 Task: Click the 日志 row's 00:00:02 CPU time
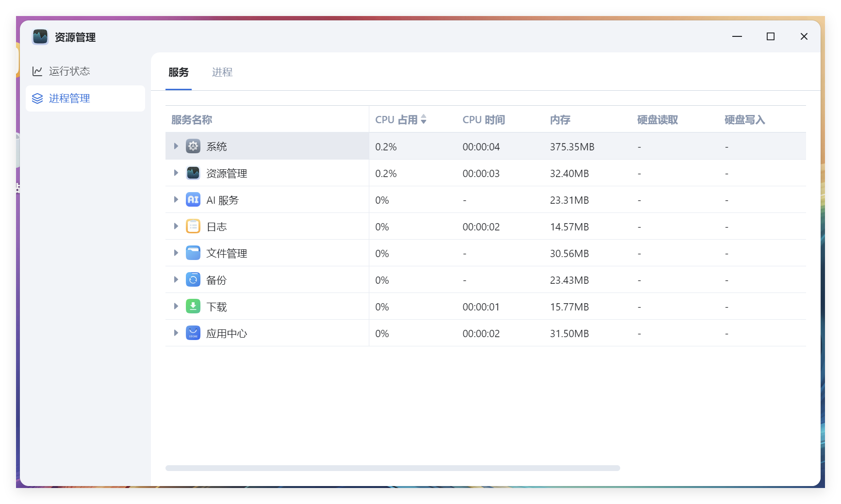(x=481, y=227)
